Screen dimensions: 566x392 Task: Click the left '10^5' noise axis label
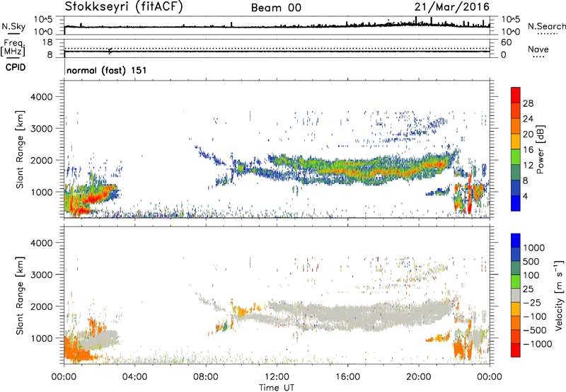(x=43, y=19)
